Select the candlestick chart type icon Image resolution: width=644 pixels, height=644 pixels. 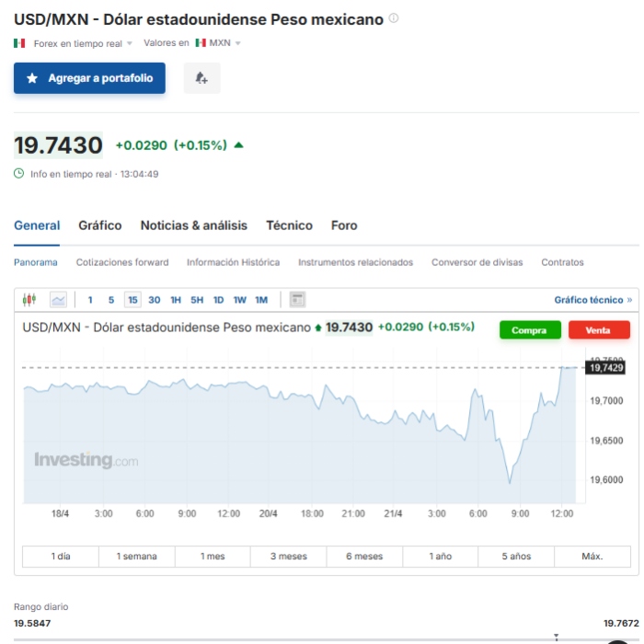coord(29,299)
